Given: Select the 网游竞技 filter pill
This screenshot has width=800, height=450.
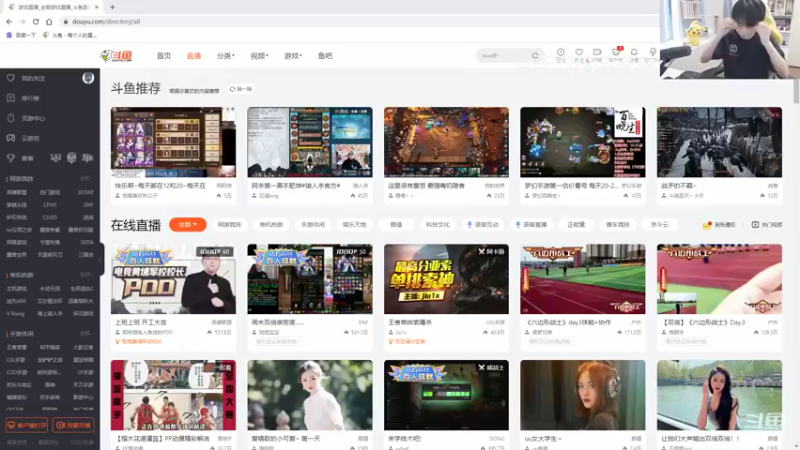Looking at the screenshot, I should coord(229,224).
